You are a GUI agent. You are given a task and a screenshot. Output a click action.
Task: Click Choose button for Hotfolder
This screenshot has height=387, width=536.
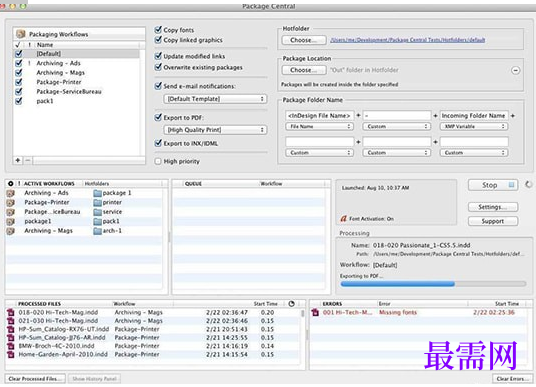(x=304, y=40)
